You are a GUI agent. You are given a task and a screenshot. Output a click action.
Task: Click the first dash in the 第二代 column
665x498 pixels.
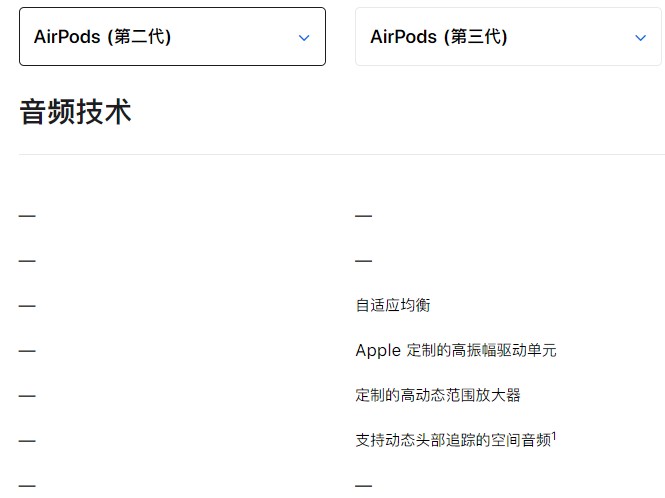[27, 216]
